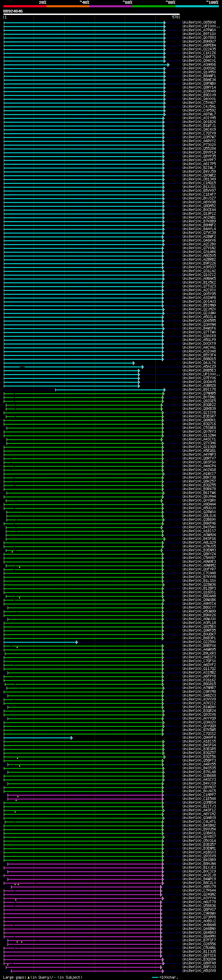Select the UniRef100_C1KIZ6 label

coord(199,53)
